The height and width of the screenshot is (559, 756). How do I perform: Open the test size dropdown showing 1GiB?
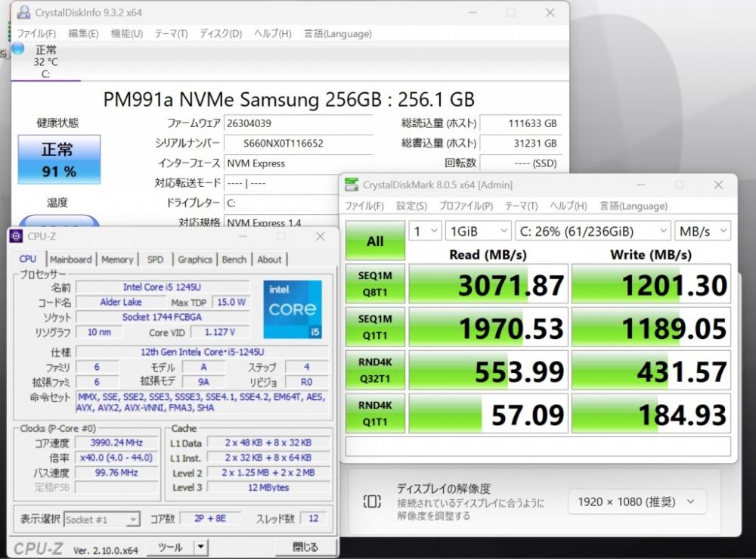(479, 231)
